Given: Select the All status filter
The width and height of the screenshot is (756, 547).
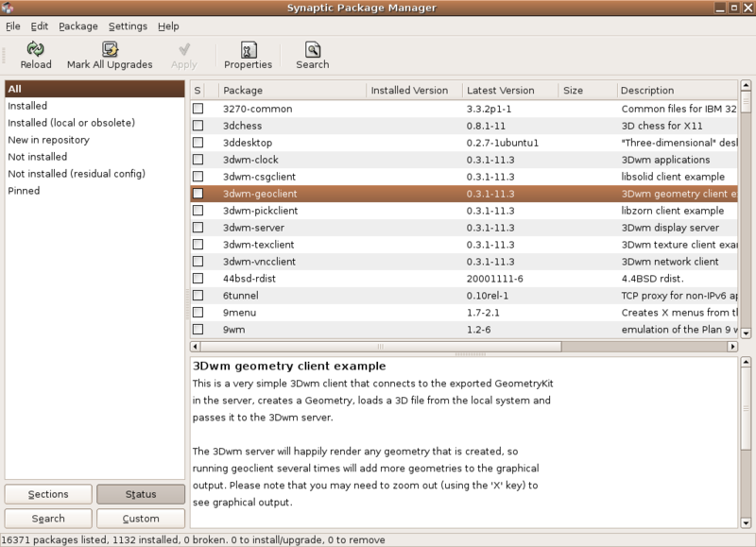Looking at the screenshot, I should 94,89.
